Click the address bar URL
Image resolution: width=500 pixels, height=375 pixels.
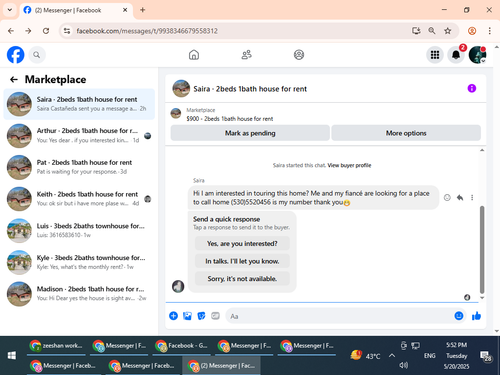point(147,31)
